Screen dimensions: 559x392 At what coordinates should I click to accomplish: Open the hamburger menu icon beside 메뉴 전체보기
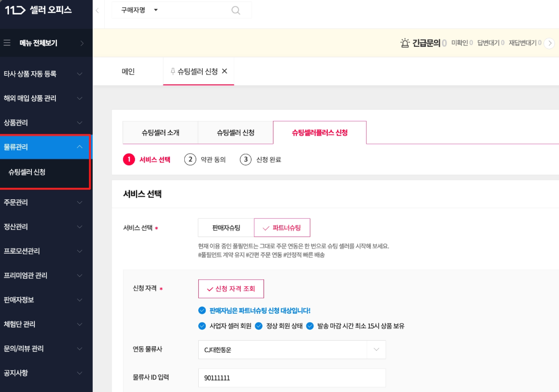pyautogui.click(x=7, y=43)
